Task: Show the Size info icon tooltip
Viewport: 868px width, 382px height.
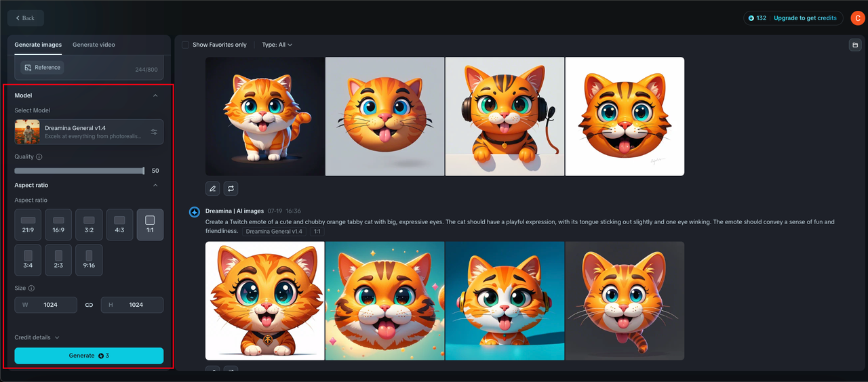Action: (x=31, y=289)
